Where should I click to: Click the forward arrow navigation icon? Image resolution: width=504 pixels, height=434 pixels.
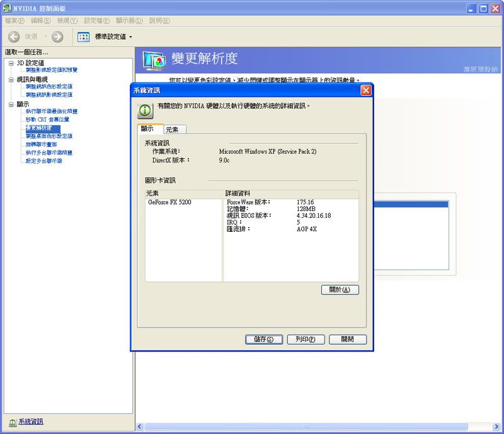click(57, 37)
